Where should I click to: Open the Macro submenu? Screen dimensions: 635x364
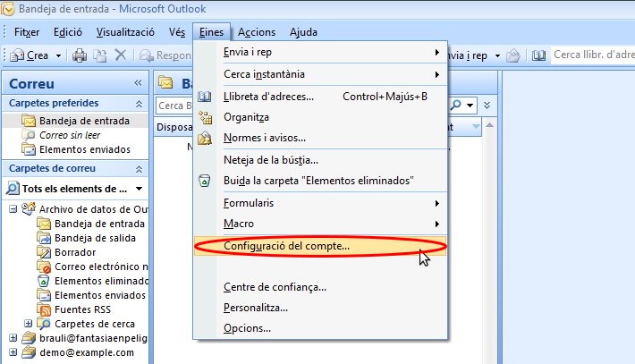click(x=321, y=224)
